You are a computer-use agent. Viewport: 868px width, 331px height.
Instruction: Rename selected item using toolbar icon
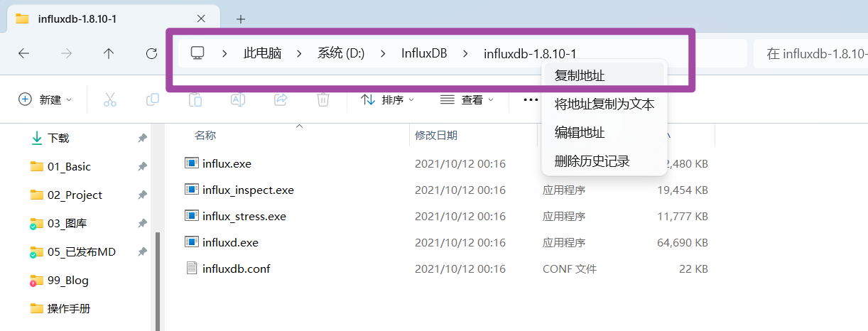pos(237,99)
